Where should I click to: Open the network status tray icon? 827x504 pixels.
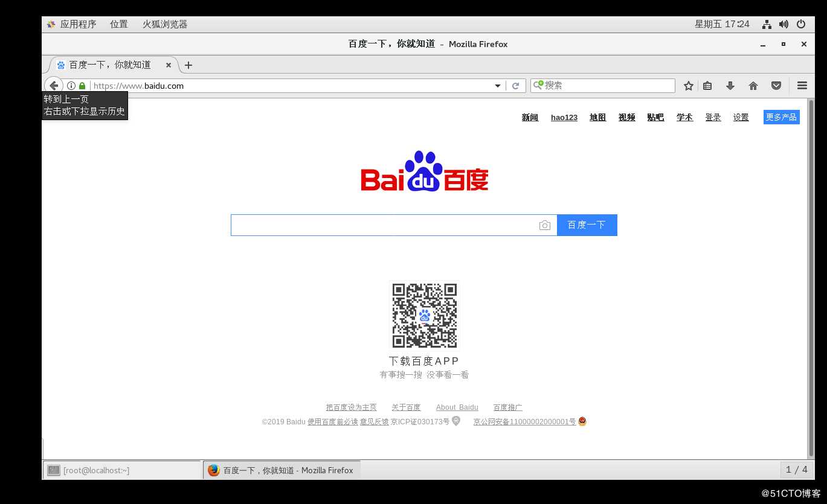(x=767, y=24)
